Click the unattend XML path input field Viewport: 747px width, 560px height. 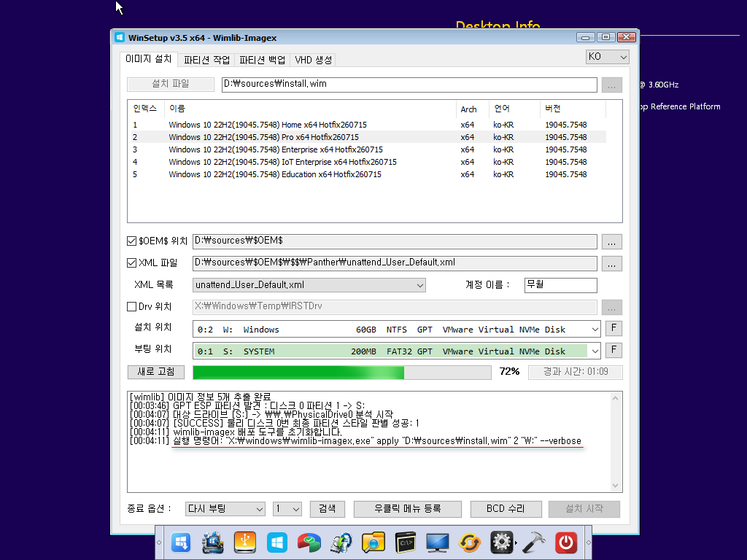click(395, 262)
